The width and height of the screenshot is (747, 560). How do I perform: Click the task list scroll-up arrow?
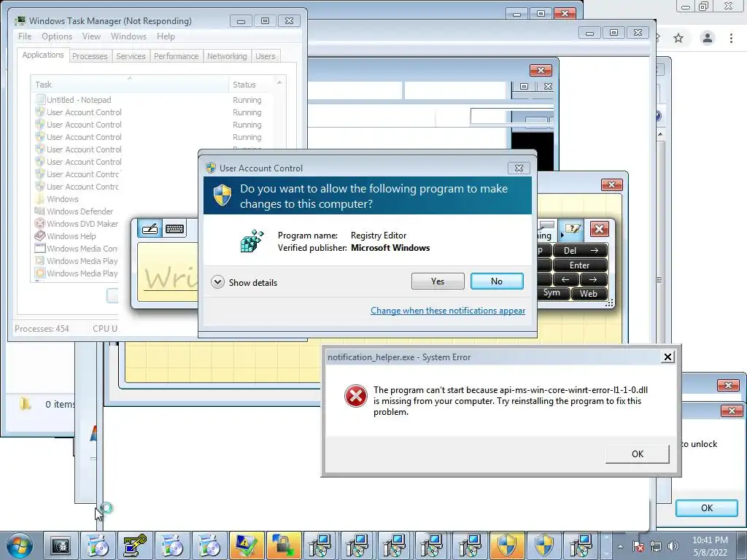pyautogui.click(x=279, y=83)
